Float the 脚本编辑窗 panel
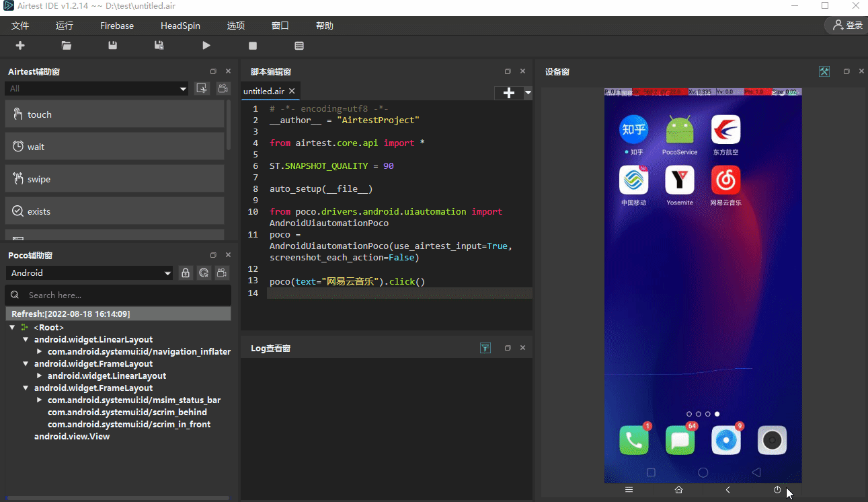The width and height of the screenshot is (868, 502). tap(508, 71)
